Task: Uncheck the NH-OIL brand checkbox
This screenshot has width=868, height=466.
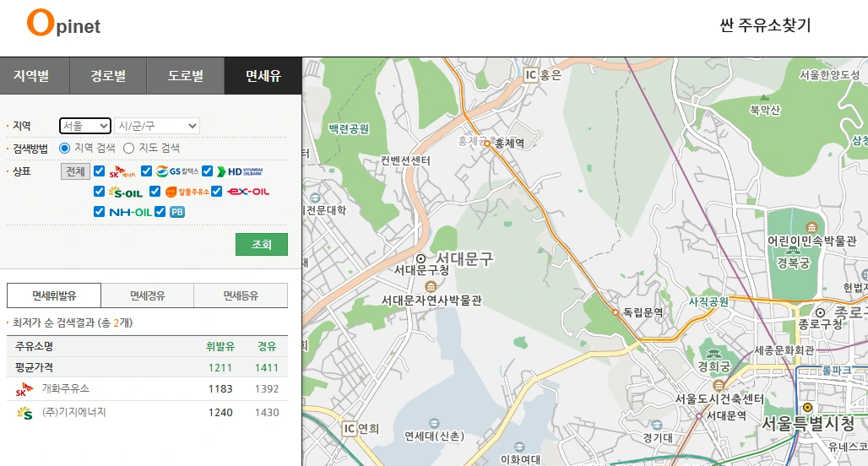Action: point(99,211)
